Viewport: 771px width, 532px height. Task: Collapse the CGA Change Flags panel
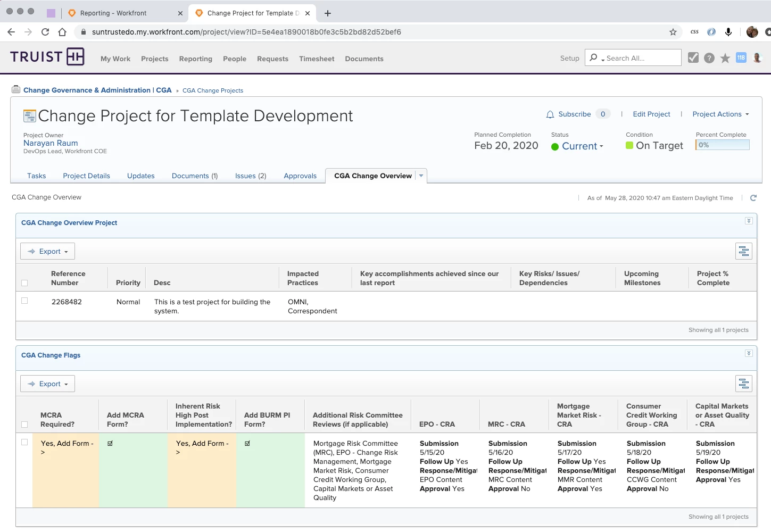point(749,353)
